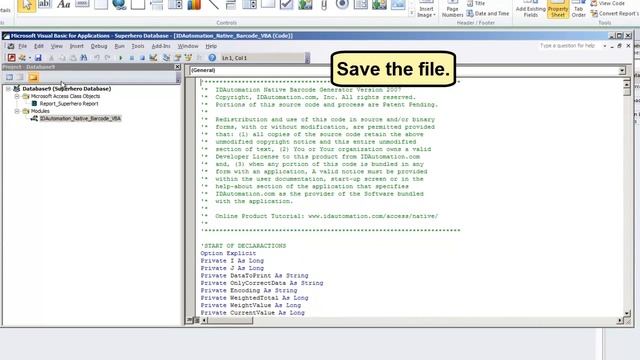
Task: Open the View menu
Action: (x=57, y=46)
